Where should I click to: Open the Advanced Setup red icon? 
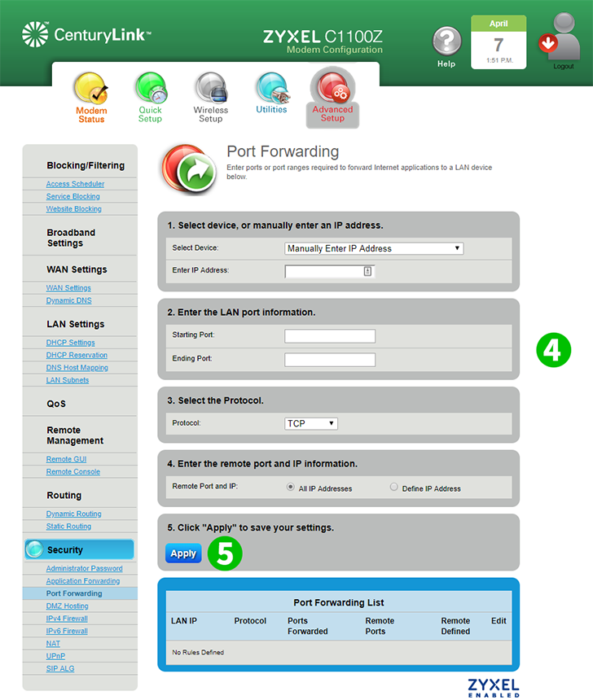point(333,87)
